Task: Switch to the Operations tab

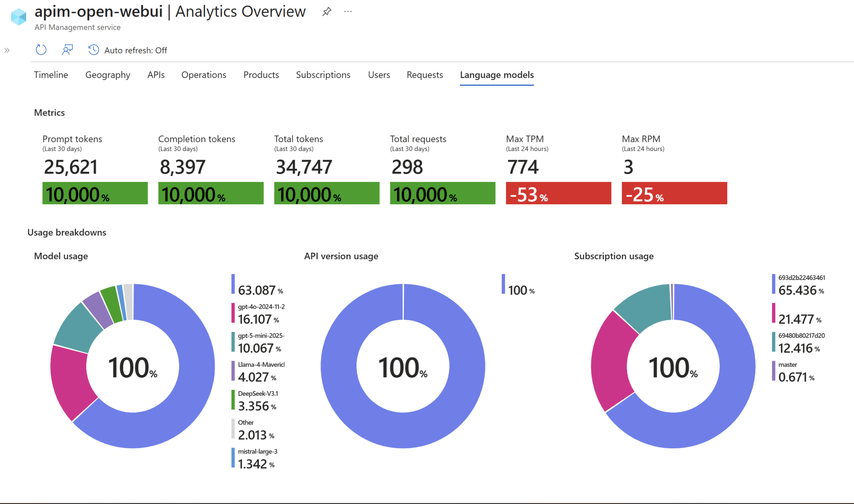Action: point(203,75)
